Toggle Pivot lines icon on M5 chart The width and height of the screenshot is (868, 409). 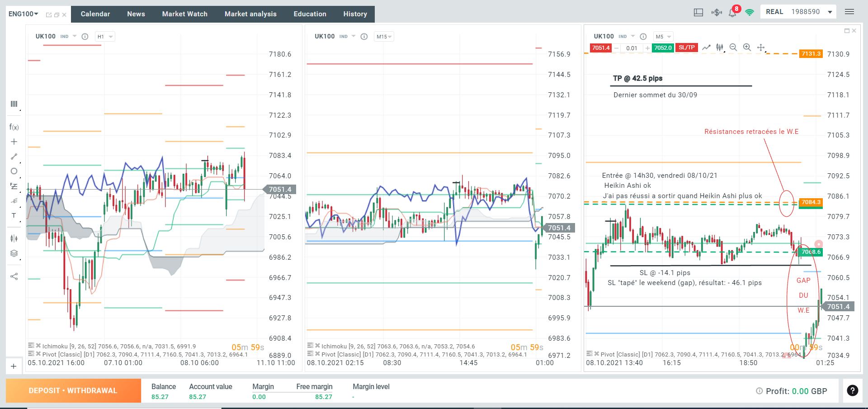coord(590,354)
